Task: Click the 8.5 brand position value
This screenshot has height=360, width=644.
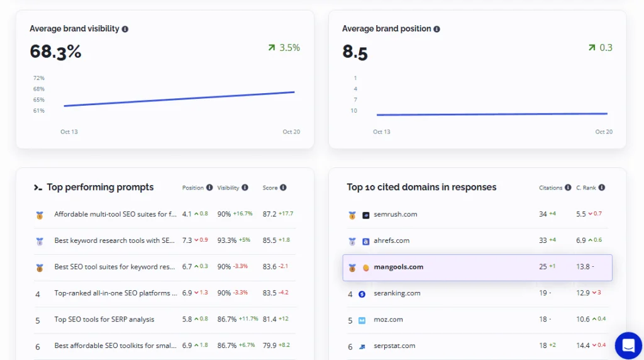Action: [355, 52]
